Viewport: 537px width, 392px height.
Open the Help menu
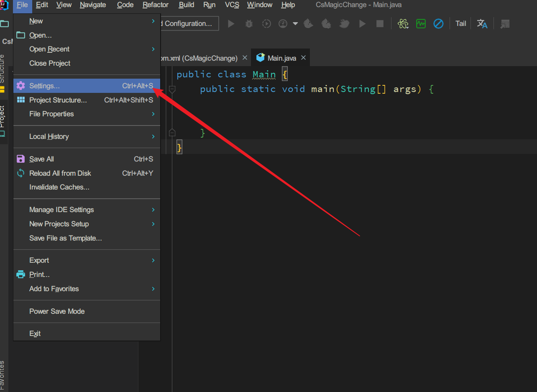(288, 5)
